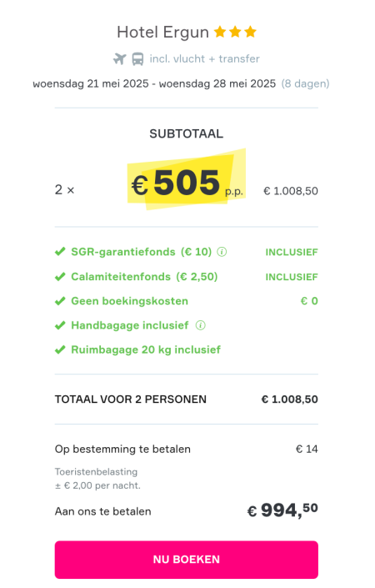The height and width of the screenshot is (588, 375).
Task: Click the travel dates line
Action: [154, 83]
